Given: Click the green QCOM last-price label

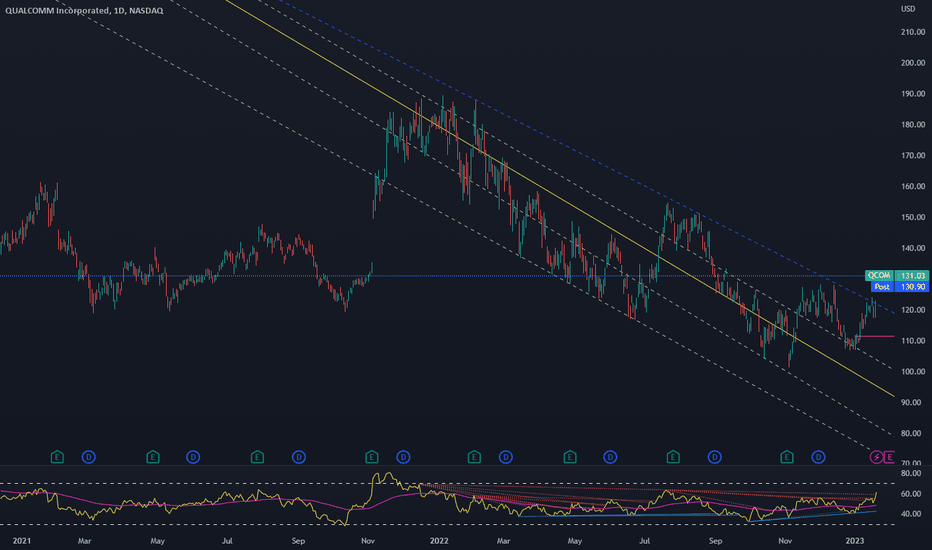Looking at the screenshot, I should pyautogui.click(x=897, y=275).
